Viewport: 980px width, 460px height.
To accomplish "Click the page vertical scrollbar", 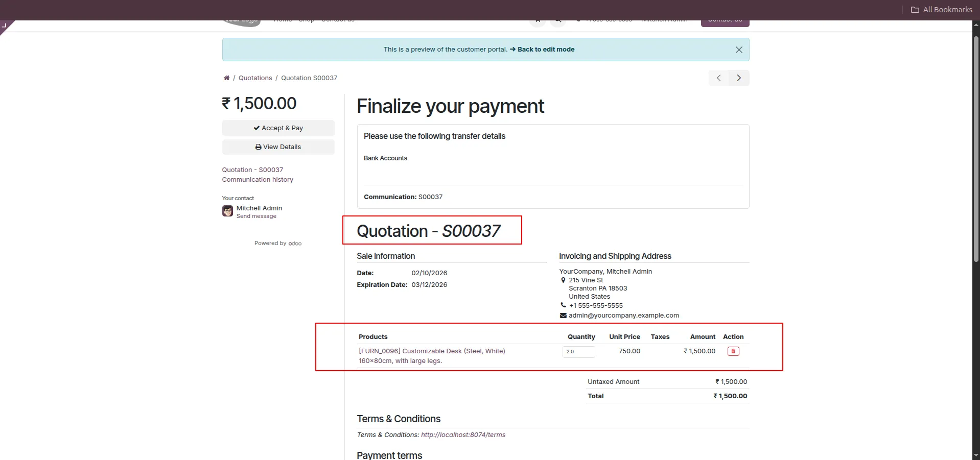I will click(976, 153).
